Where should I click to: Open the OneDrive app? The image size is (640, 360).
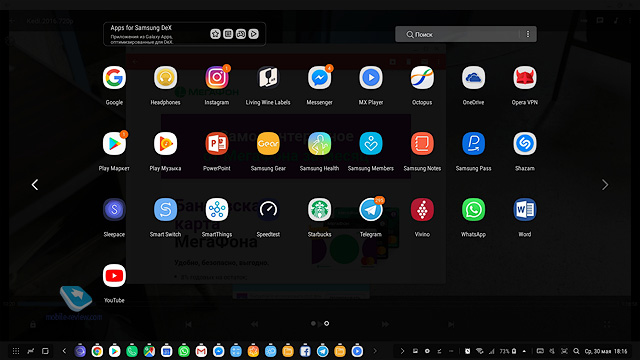coord(473,78)
